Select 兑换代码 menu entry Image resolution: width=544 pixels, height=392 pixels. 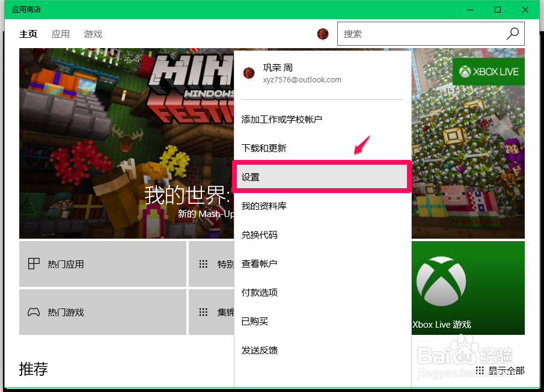[323, 235]
